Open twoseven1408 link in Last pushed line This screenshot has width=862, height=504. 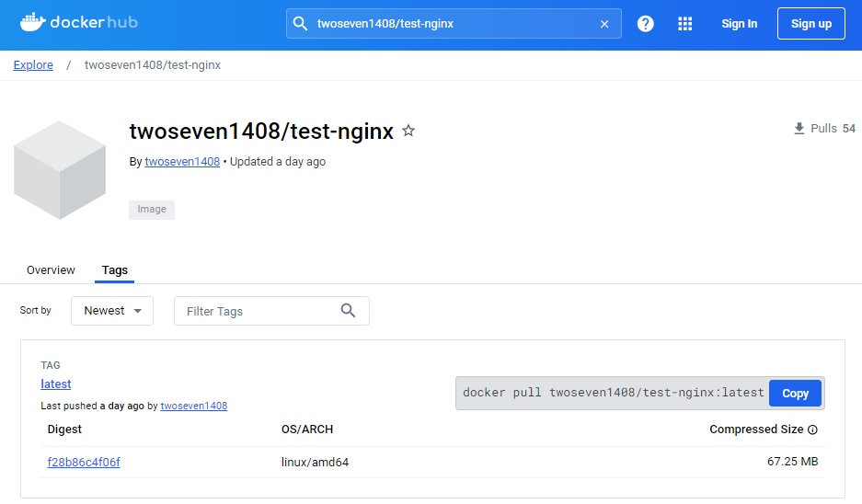(193, 406)
